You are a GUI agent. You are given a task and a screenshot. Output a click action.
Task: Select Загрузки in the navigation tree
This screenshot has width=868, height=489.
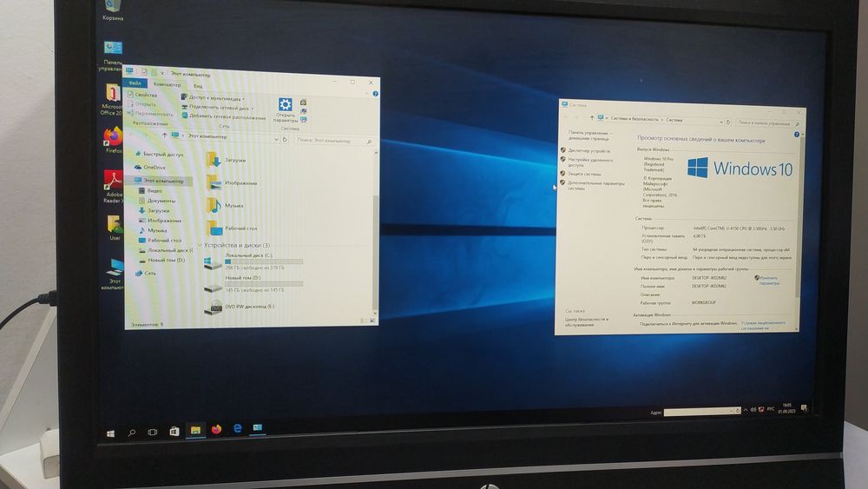(x=154, y=210)
